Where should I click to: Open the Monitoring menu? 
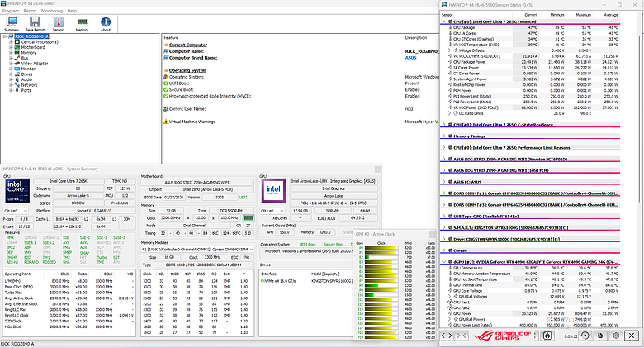click(x=52, y=11)
